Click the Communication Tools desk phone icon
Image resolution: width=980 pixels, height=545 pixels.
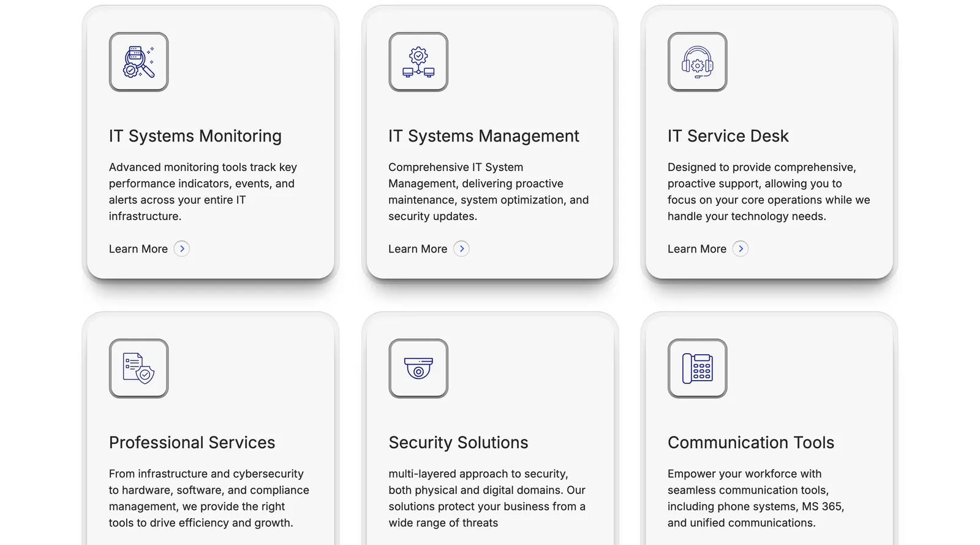pyautogui.click(x=698, y=368)
